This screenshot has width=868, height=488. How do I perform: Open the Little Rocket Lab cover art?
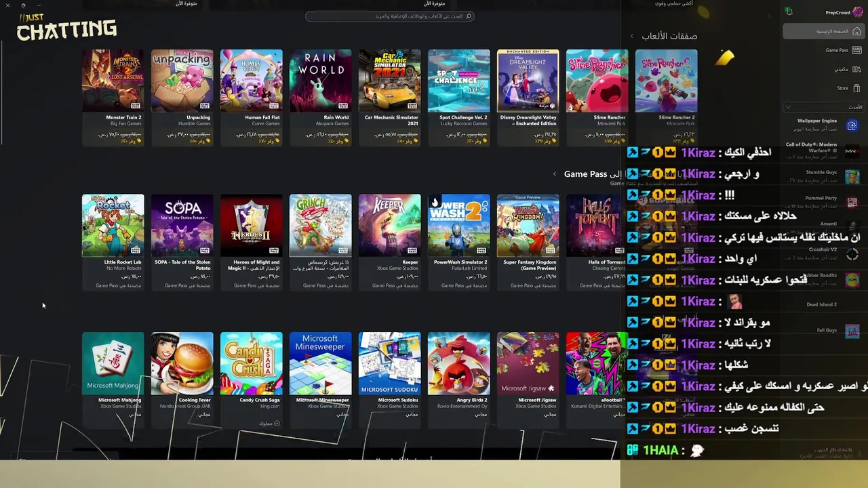click(113, 226)
